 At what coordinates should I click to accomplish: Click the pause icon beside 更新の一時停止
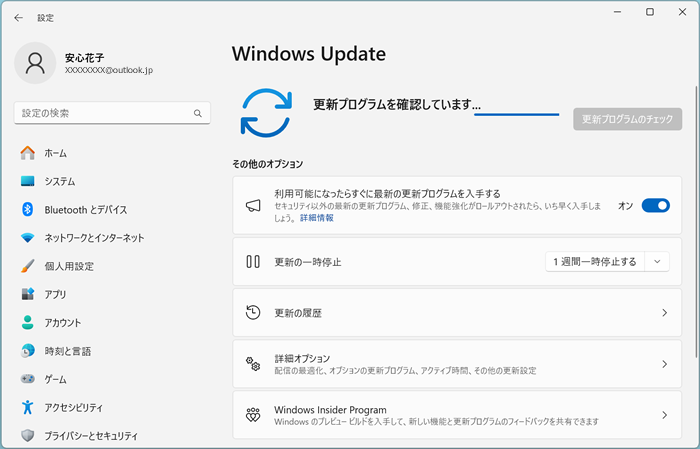[x=253, y=262]
